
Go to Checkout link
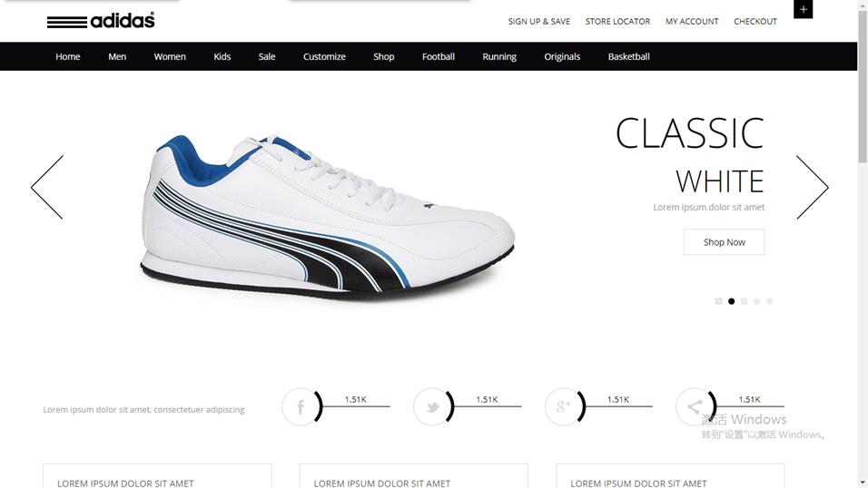(755, 21)
